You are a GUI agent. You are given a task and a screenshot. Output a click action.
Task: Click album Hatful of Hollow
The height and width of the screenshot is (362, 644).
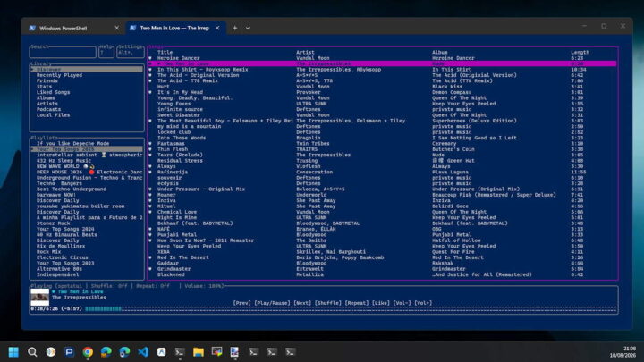coord(456,240)
